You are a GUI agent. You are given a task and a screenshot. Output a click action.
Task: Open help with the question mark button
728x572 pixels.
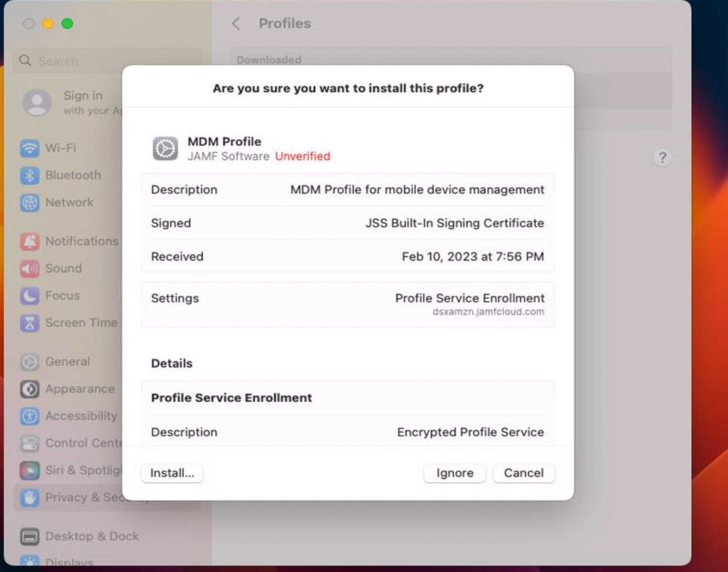click(x=662, y=158)
